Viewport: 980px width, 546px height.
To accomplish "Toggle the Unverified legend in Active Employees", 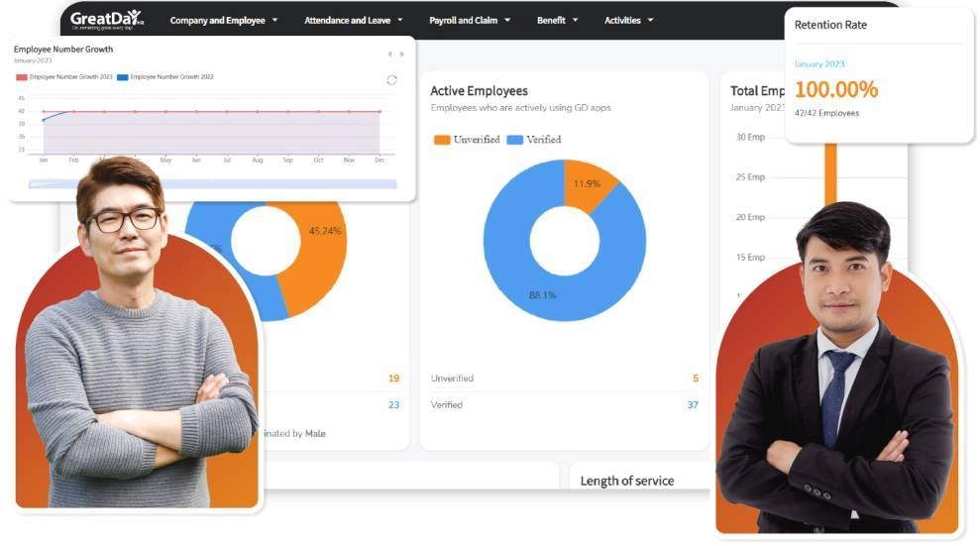I will coord(468,140).
